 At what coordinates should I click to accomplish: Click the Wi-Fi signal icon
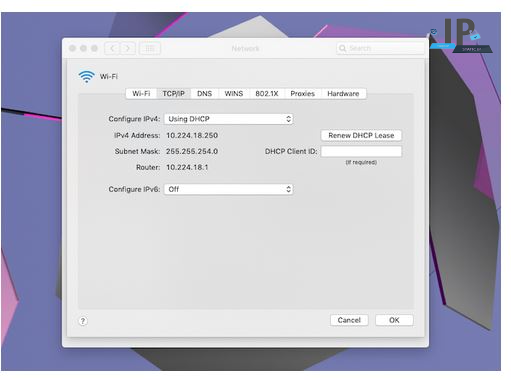tap(87, 77)
